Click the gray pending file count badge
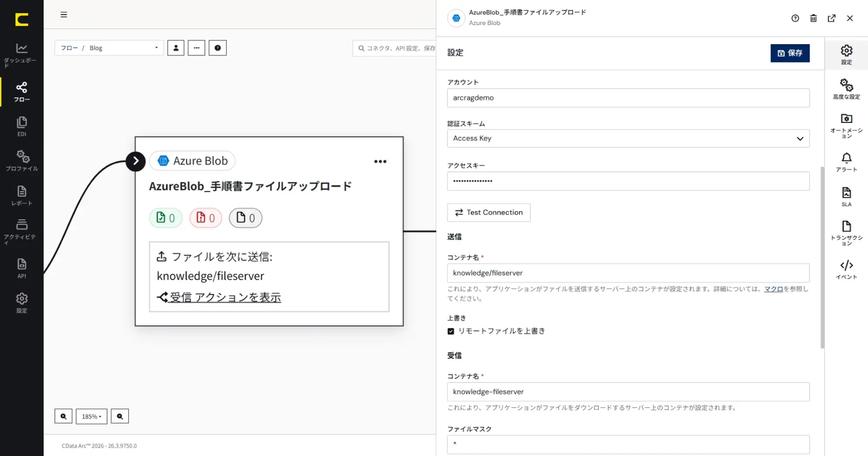 point(246,218)
